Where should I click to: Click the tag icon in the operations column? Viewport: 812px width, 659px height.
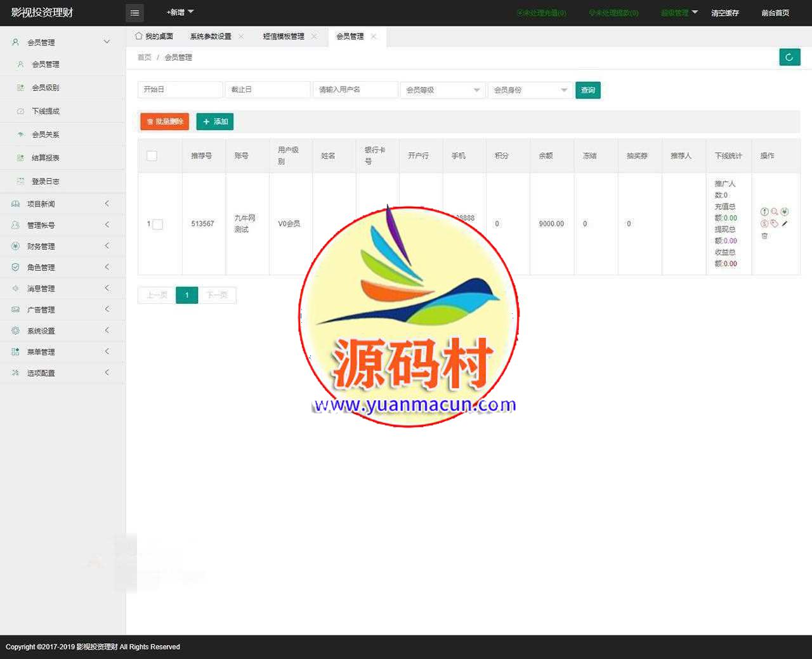775,224
